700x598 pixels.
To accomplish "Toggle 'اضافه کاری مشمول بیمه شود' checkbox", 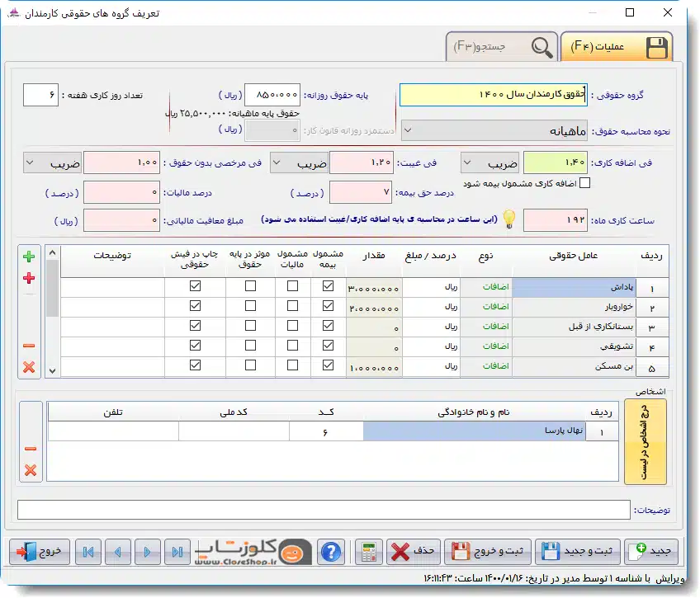I will tap(584, 183).
